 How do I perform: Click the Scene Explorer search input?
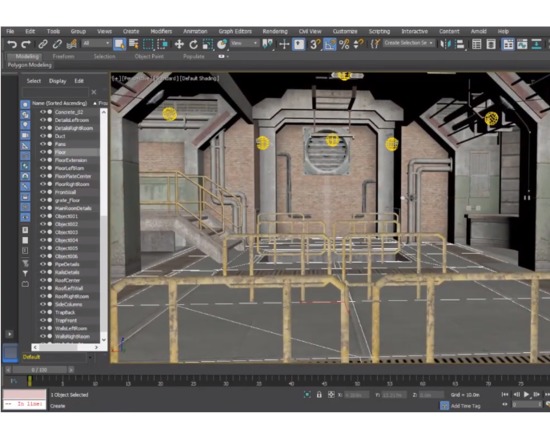point(55,92)
